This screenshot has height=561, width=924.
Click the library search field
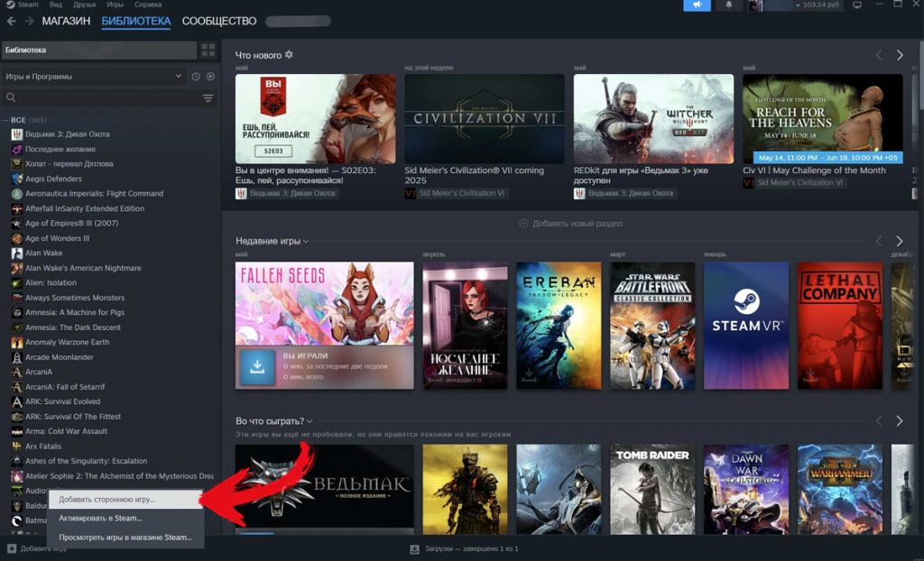pyautogui.click(x=103, y=97)
